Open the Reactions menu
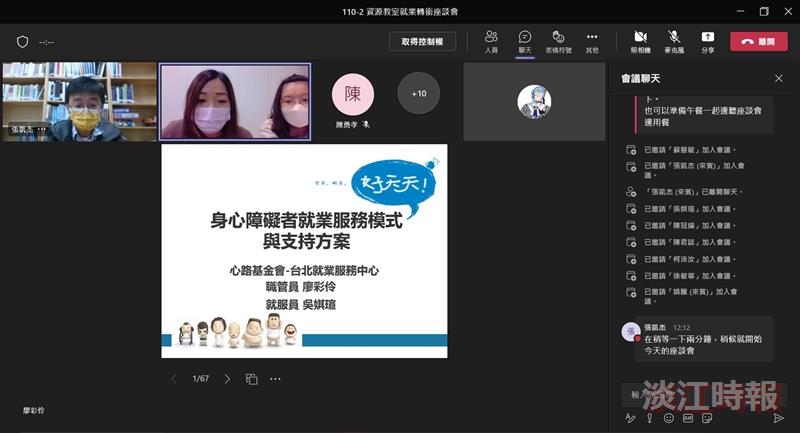 pyautogui.click(x=558, y=41)
